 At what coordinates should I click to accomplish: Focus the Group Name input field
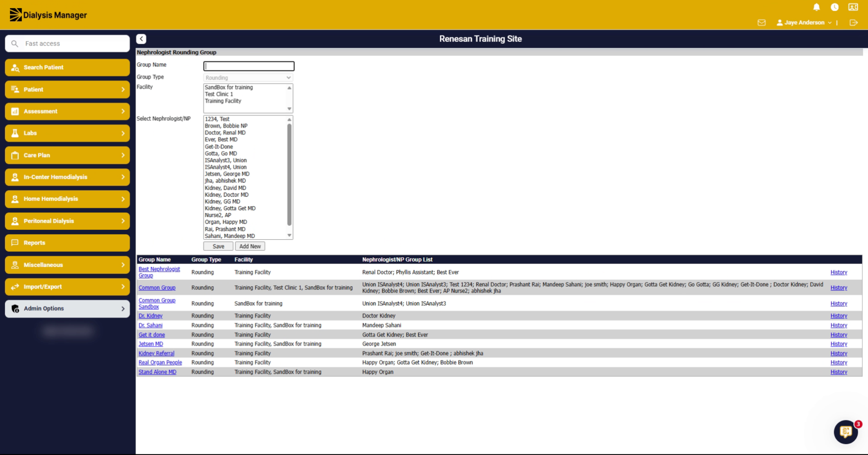click(249, 66)
